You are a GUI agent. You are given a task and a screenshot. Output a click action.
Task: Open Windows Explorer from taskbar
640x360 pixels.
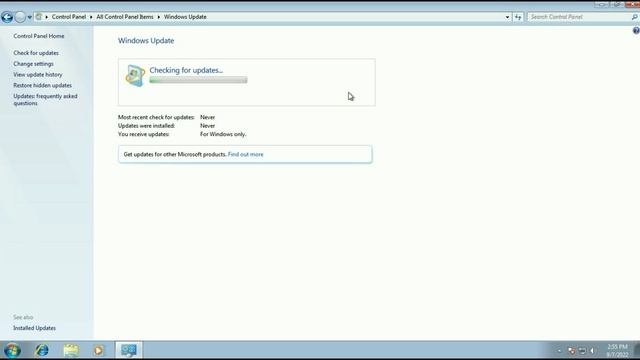click(71, 350)
